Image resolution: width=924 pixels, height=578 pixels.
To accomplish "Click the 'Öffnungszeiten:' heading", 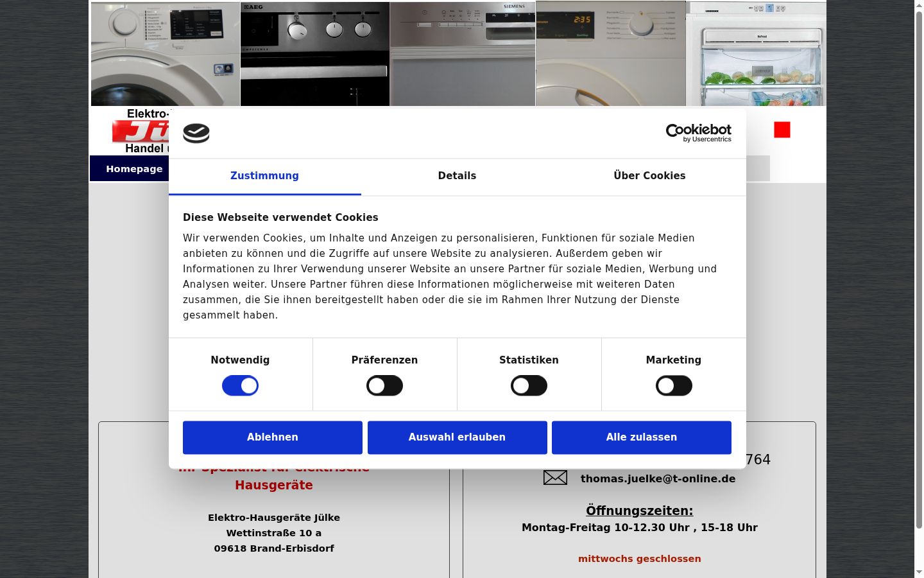I will tap(639, 511).
